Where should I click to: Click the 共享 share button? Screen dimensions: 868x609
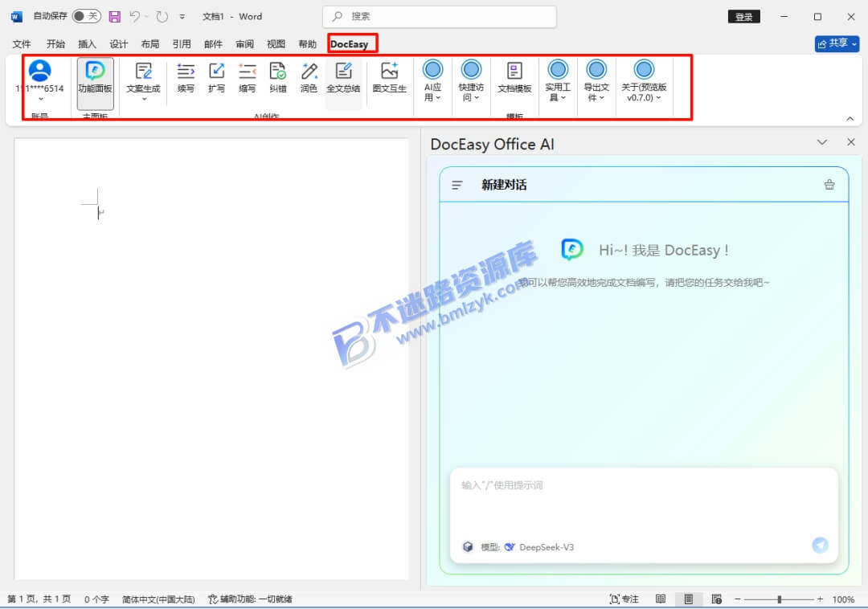pos(837,43)
